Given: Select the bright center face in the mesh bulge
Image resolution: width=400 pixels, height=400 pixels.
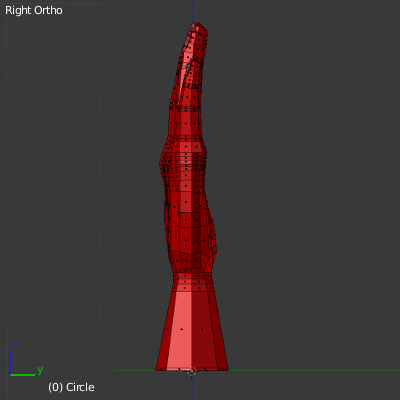Looking at the screenshot, I should click(186, 147).
